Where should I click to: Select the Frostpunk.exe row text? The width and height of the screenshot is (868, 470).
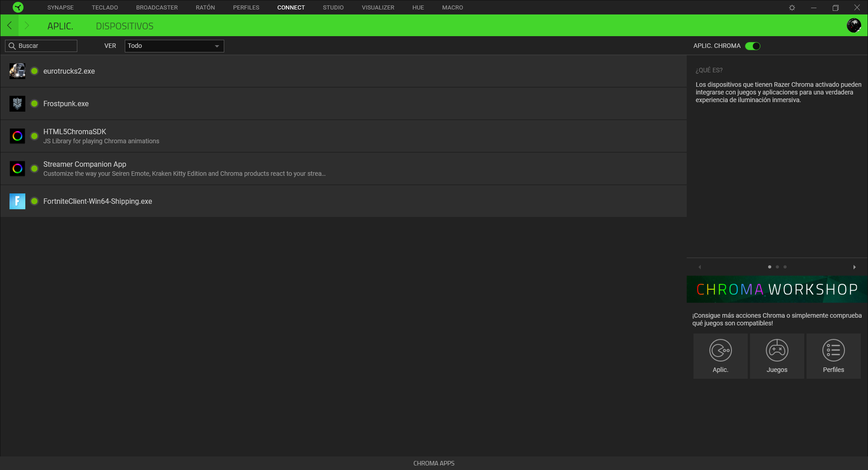click(x=66, y=104)
